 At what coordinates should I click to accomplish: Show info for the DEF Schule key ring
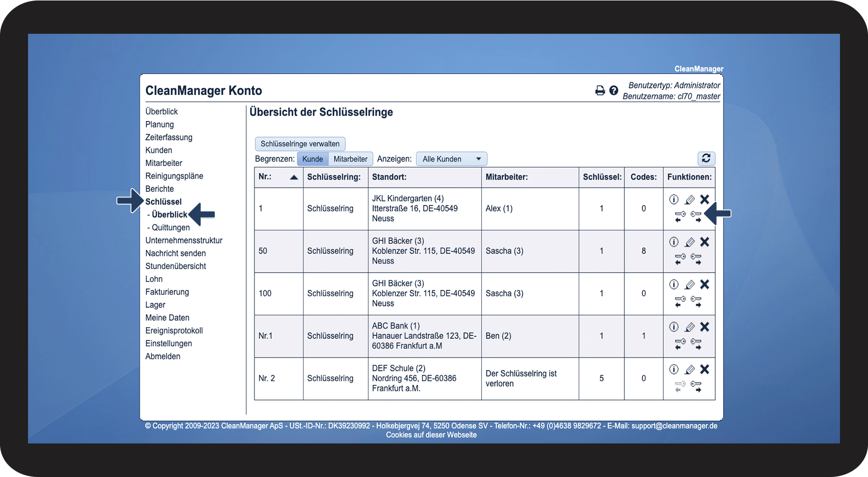674,369
